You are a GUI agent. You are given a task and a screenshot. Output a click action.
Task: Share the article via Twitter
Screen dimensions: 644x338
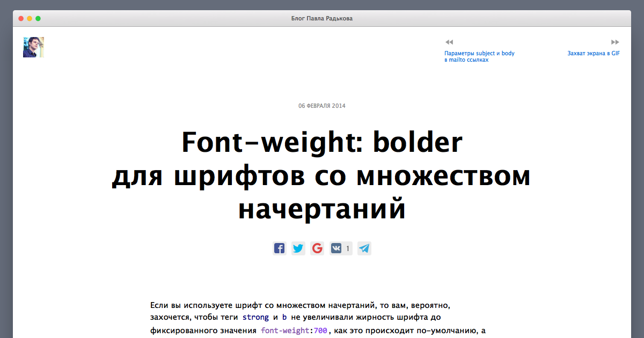pyautogui.click(x=298, y=248)
